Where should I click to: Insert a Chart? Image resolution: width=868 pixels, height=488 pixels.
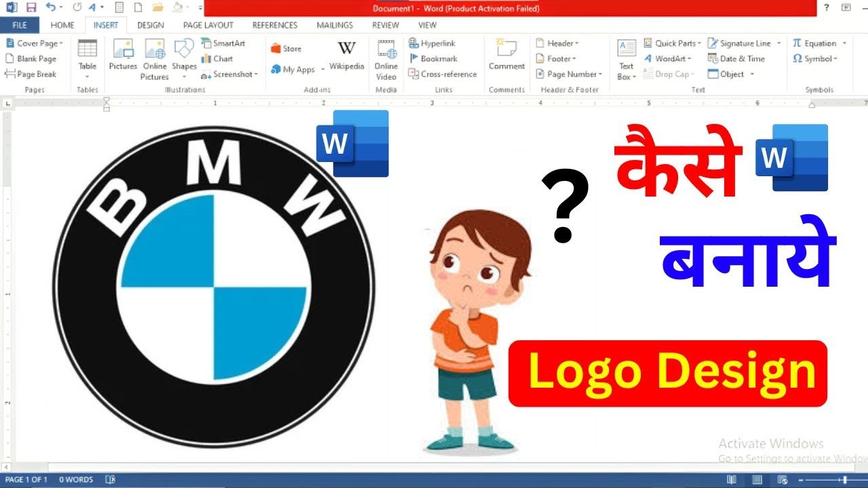click(217, 58)
